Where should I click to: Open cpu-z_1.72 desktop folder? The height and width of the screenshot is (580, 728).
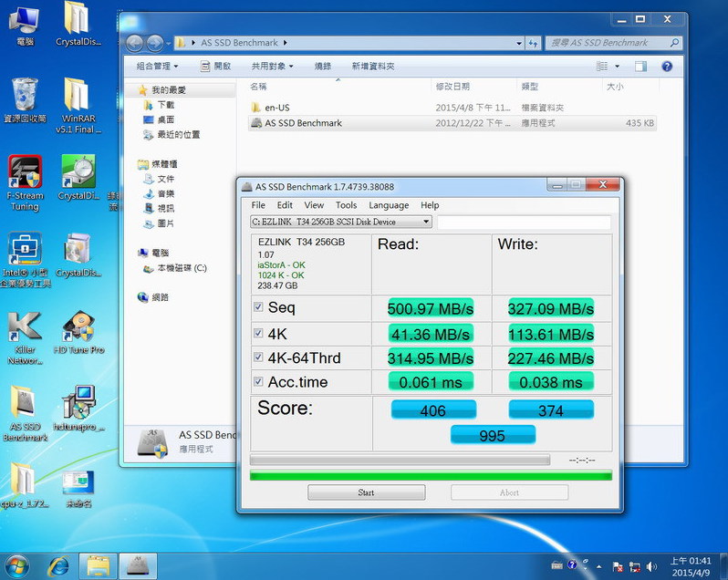coord(24,485)
